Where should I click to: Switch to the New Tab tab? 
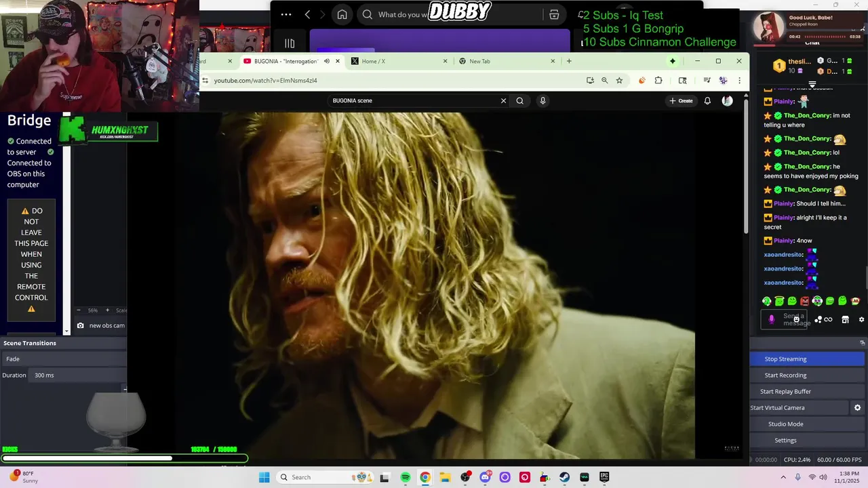(x=507, y=61)
